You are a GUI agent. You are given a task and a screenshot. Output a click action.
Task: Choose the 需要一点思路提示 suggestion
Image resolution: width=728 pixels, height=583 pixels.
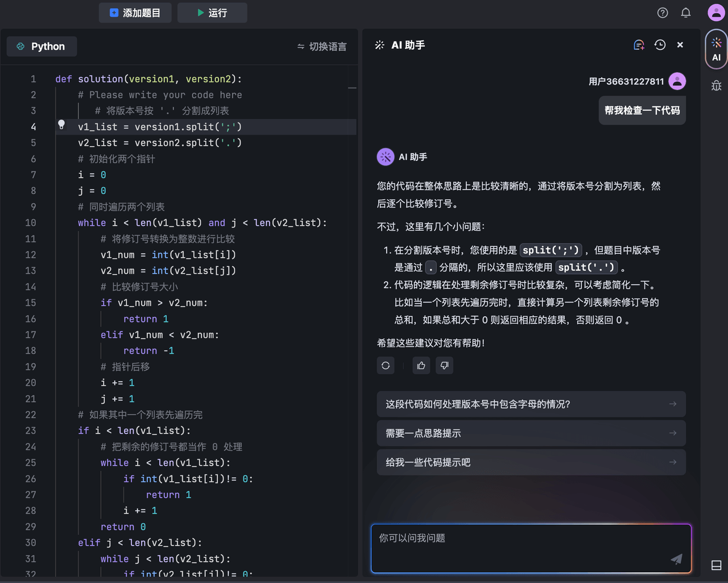pos(531,433)
